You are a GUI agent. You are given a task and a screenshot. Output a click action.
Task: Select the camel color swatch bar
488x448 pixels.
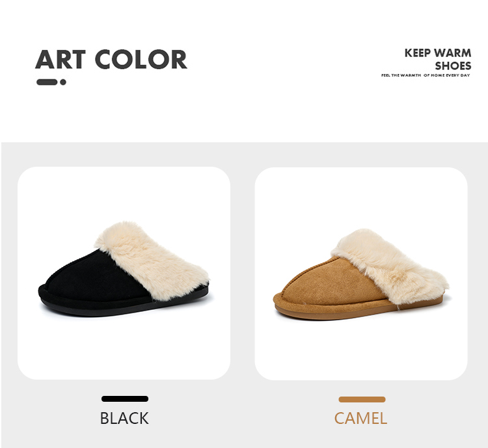(x=362, y=399)
